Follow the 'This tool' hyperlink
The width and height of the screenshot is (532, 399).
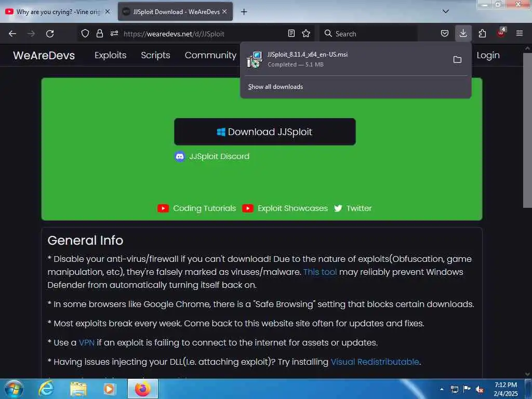pyautogui.click(x=320, y=272)
